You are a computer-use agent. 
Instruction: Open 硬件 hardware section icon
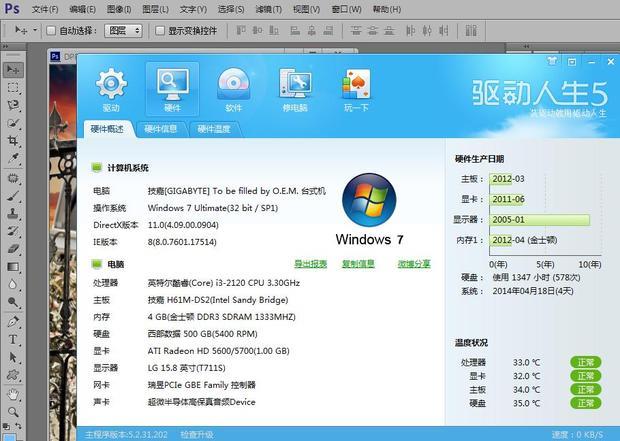click(x=172, y=89)
